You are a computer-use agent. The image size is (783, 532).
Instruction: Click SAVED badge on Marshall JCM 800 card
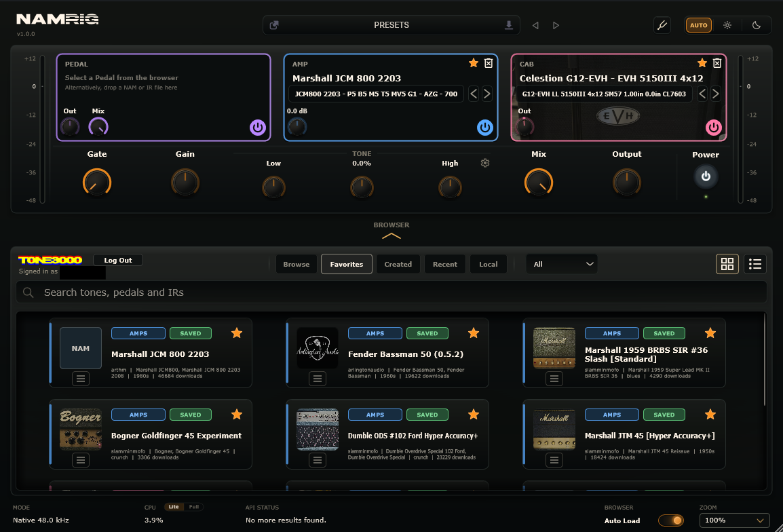tap(190, 333)
